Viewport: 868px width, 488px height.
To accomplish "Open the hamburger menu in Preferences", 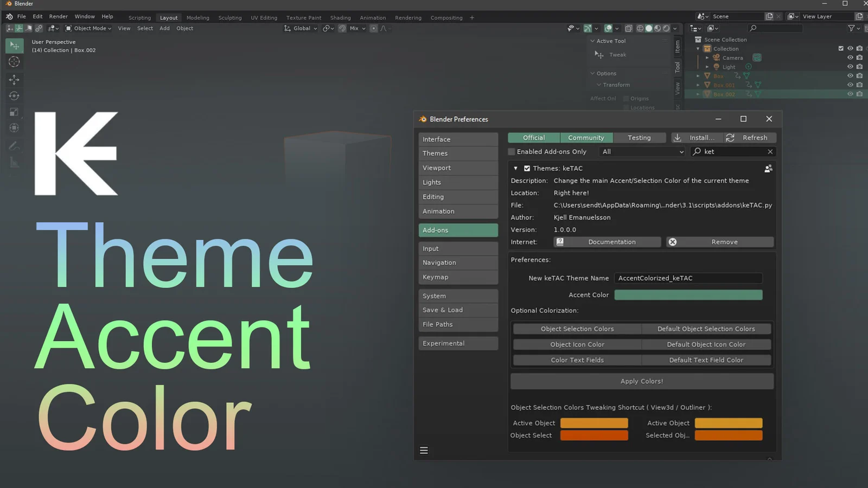I will (x=424, y=451).
